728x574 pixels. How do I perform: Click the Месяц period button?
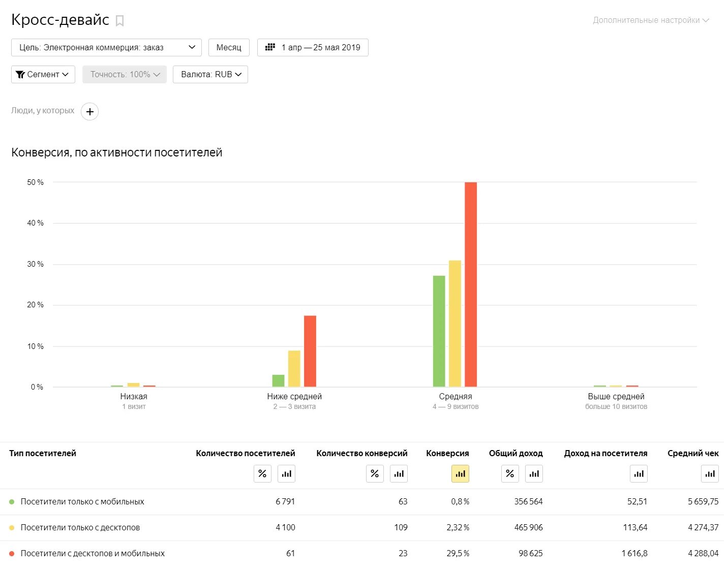pos(229,47)
